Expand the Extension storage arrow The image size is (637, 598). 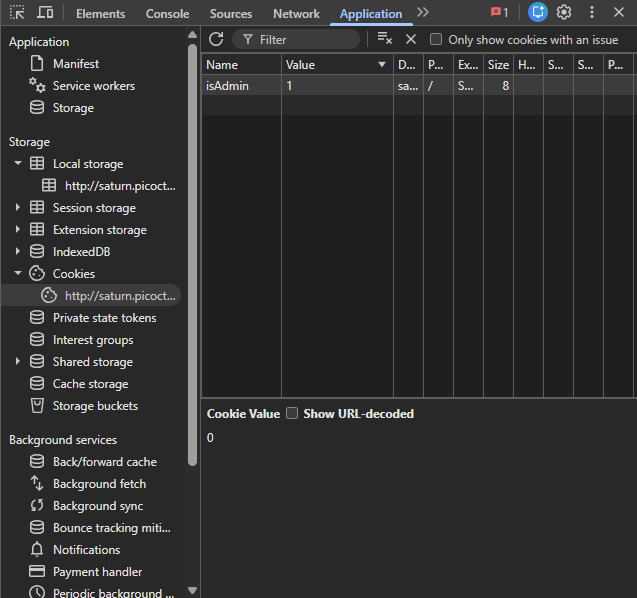(x=17, y=229)
